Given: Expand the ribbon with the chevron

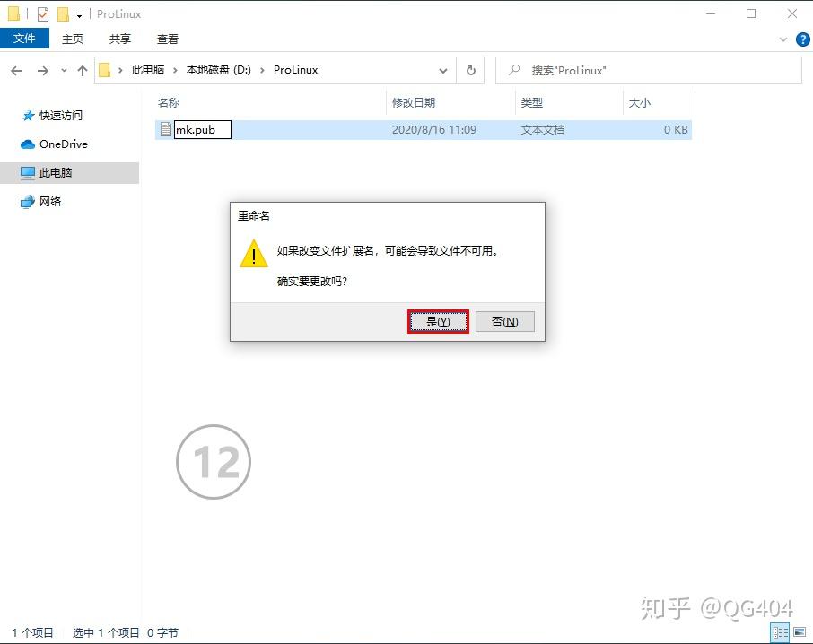Looking at the screenshot, I should pyautogui.click(x=783, y=39).
